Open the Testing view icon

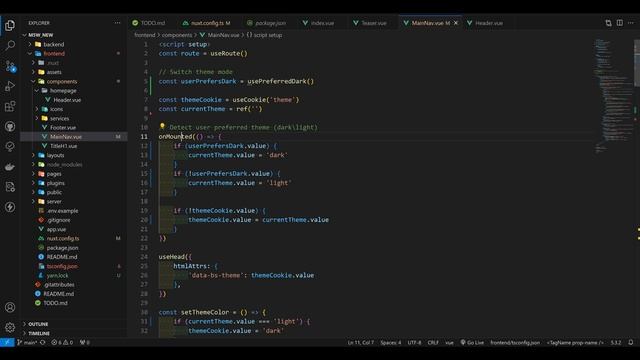(10, 147)
